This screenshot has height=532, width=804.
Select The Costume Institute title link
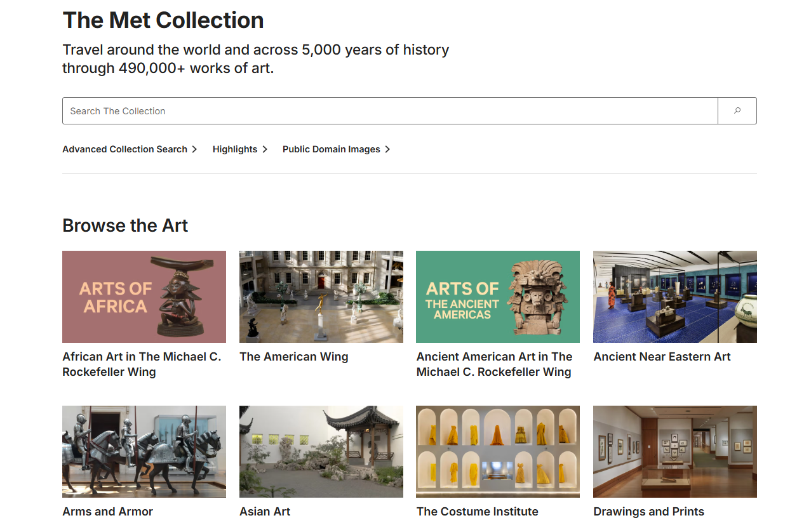coord(478,512)
